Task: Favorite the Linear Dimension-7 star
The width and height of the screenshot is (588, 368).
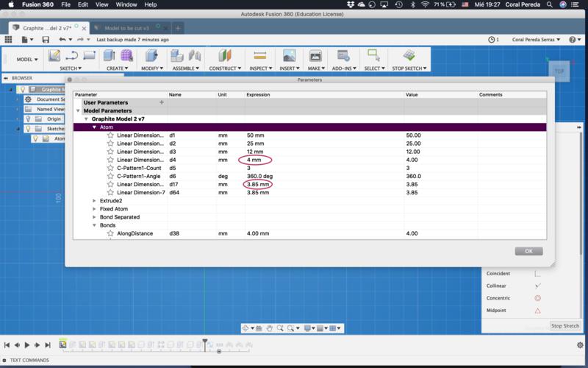Action: pos(110,192)
